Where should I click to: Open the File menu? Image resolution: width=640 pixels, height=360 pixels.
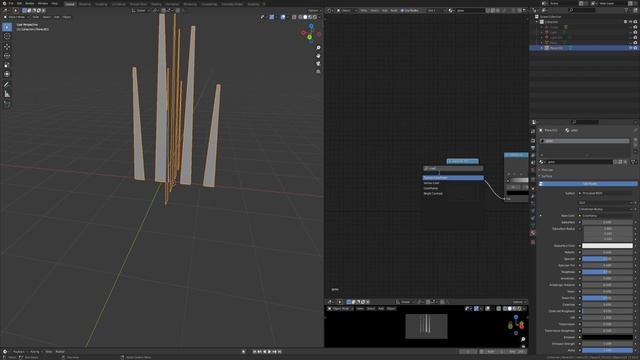click(x=11, y=3)
